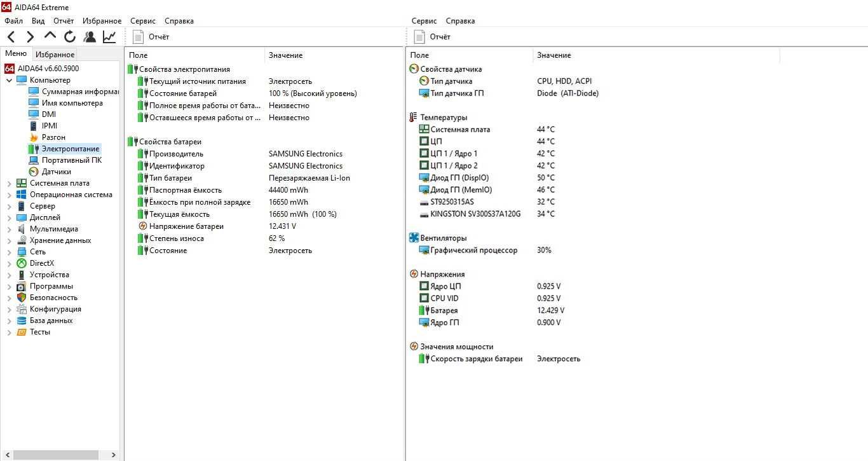Click the Back navigation arrow
This screenshot has height=461, width=868.
[11, 37]
